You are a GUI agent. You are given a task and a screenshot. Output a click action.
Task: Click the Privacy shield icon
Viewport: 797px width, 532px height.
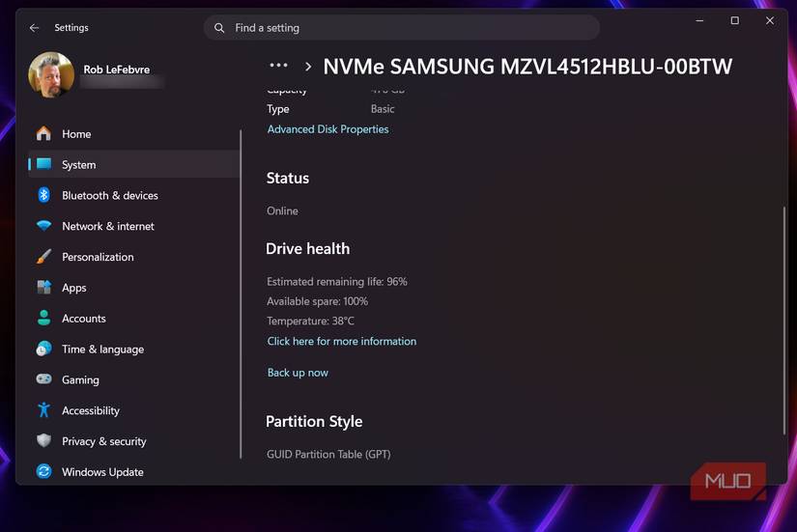tap(43, 440)
